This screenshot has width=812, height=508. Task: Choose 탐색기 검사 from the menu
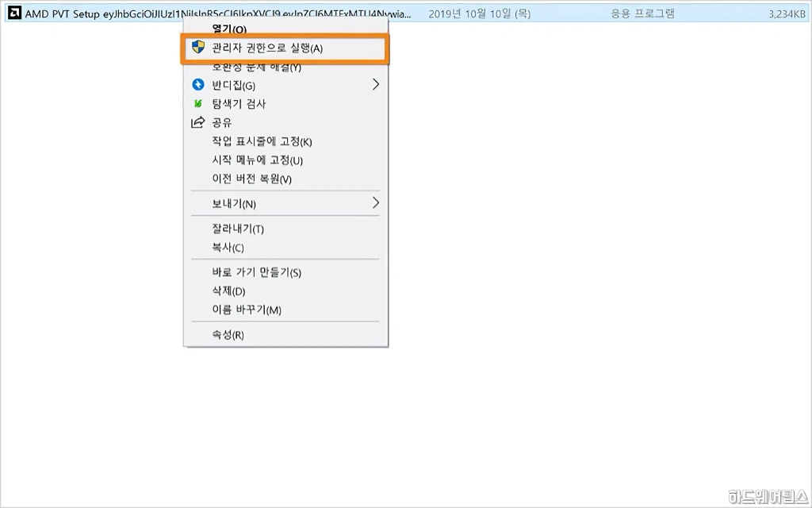click(x=239, y=104)
